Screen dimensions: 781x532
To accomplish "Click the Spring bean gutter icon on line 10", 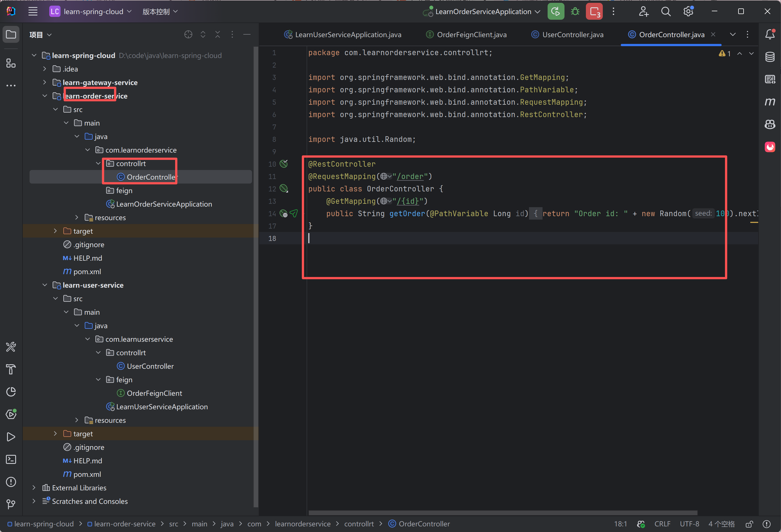I will (284, 164).
